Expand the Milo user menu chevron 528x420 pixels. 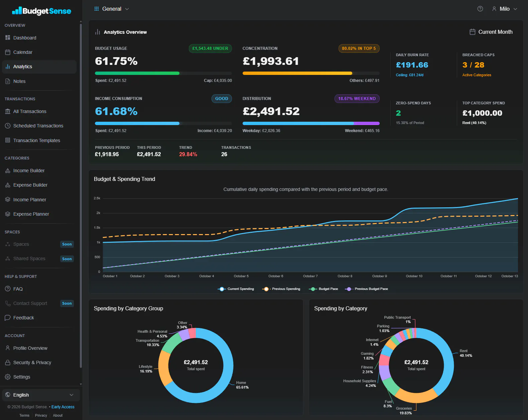click(x=515, y=9)
